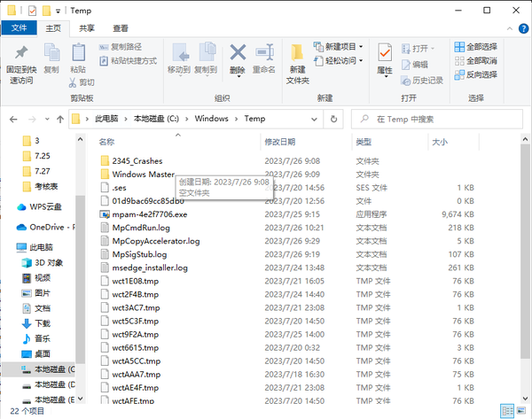Image resolution: width=532 pixels, height=419 pixels.
Task: Open the quick access toolbar customize dropdown
Action: 58,12
